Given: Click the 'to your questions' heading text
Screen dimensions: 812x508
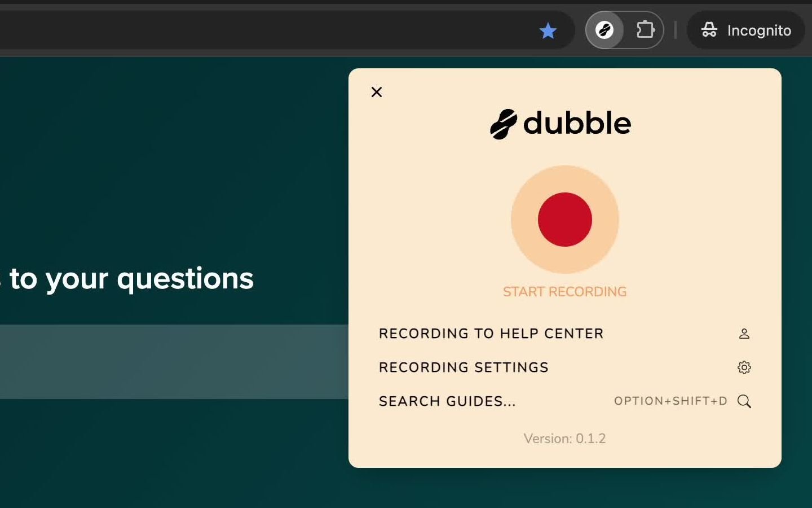Looking at the screenshot, I should (x=131, y=279).
